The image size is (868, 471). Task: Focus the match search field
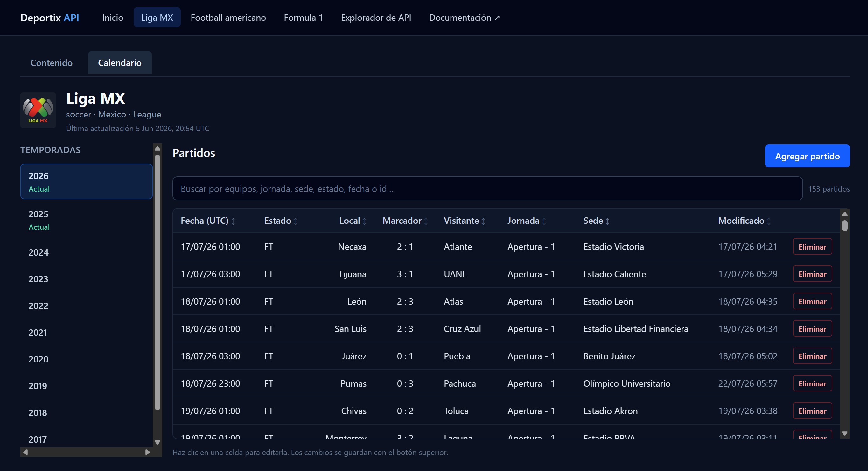pos(487,189)
